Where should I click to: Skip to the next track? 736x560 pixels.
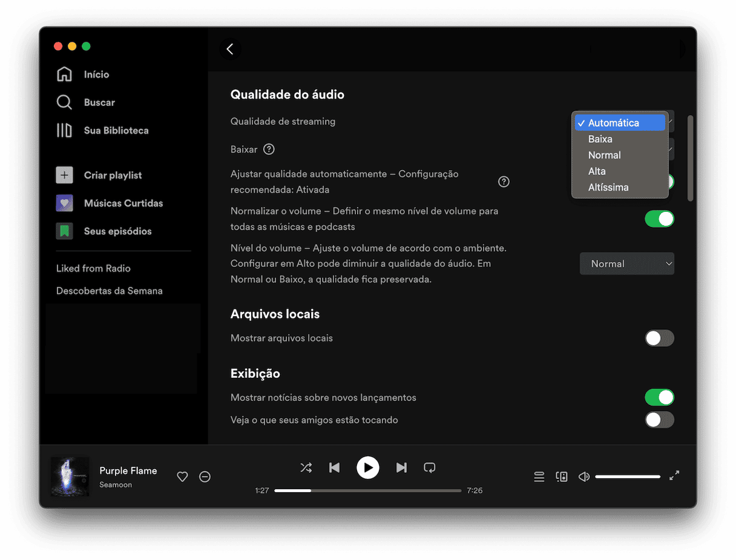pos(401,467)
